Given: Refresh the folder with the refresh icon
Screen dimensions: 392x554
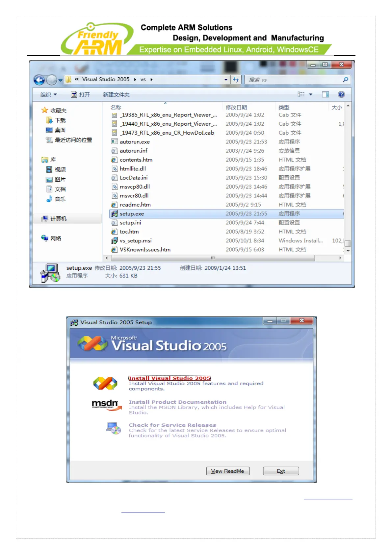Looking at the screenshot, I should pos(236,80).
